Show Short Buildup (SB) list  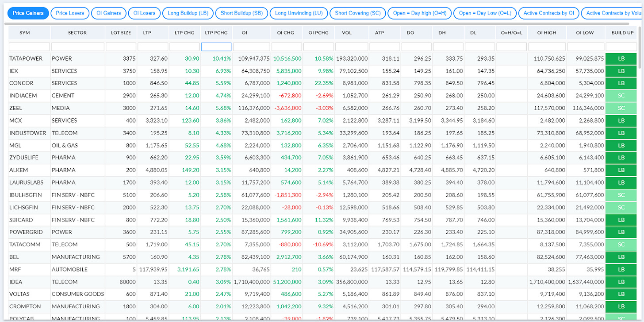point(242,13)
